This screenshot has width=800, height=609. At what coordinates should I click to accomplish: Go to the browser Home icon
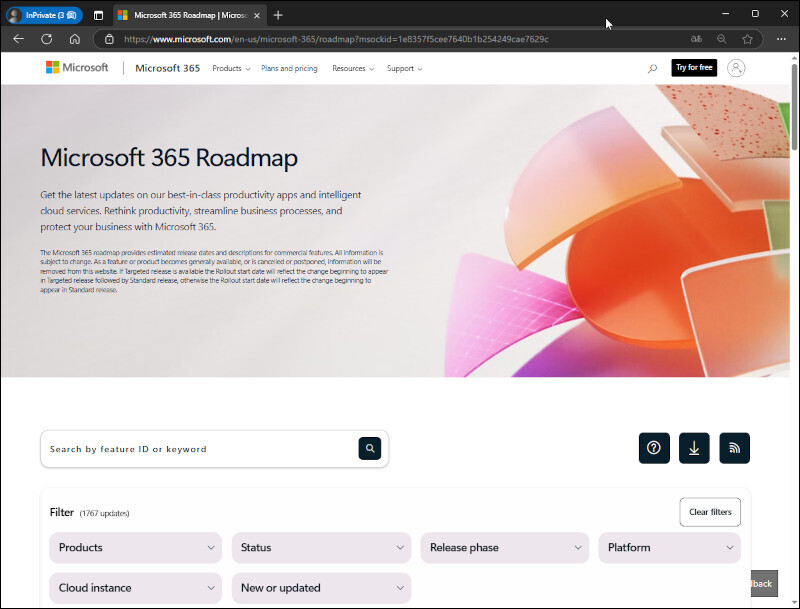click(74, 39)
